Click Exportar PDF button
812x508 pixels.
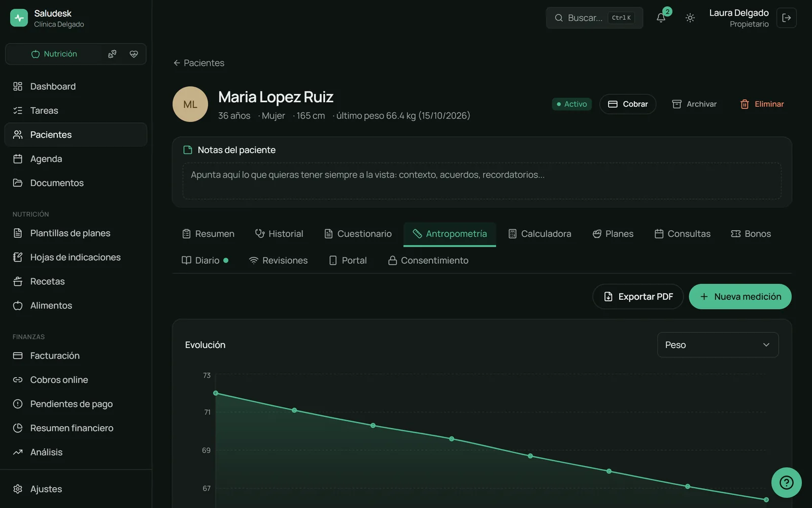[638, 297]
